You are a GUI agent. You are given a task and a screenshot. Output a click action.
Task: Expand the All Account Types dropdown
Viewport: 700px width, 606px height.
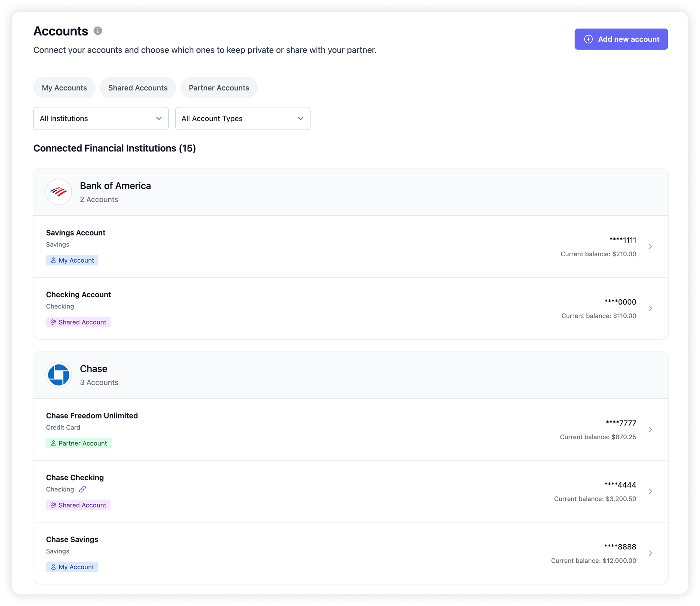pyautogui.click(x=243, y=118)
